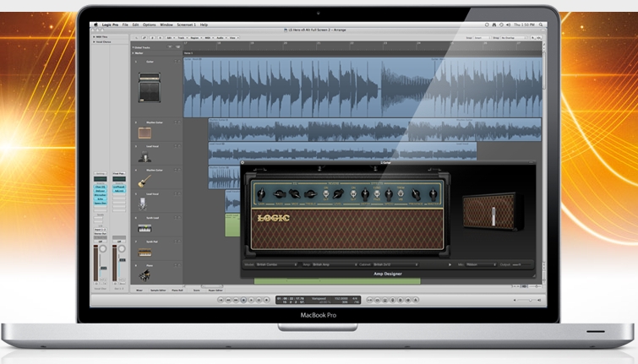Click the Go to Beginning transport button
This screenshot has width=638, height=364.
pyautogui.click(x=221, y=300)
